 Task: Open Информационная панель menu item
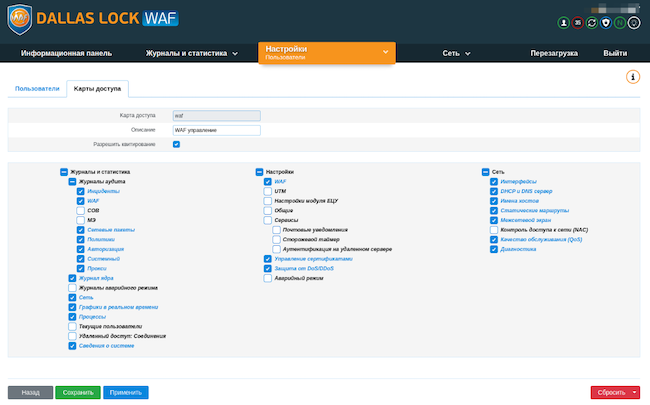66,53
